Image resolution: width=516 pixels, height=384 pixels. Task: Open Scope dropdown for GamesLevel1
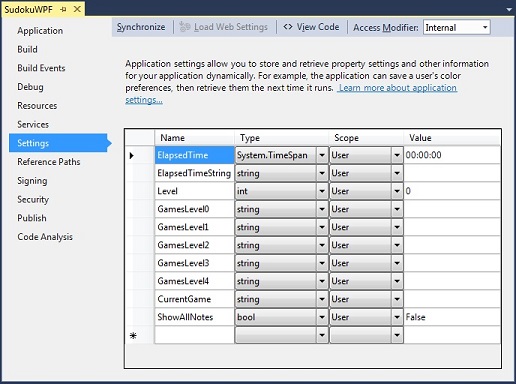[397, 227]
